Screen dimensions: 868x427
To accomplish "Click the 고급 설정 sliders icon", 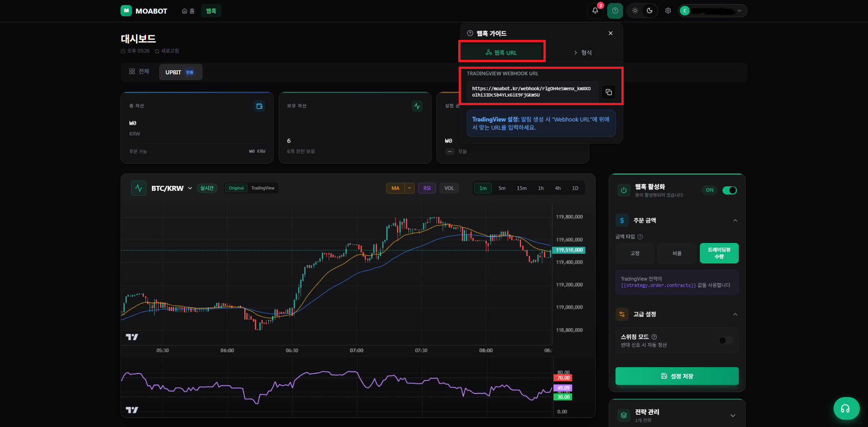I will [x=622, y=314].
